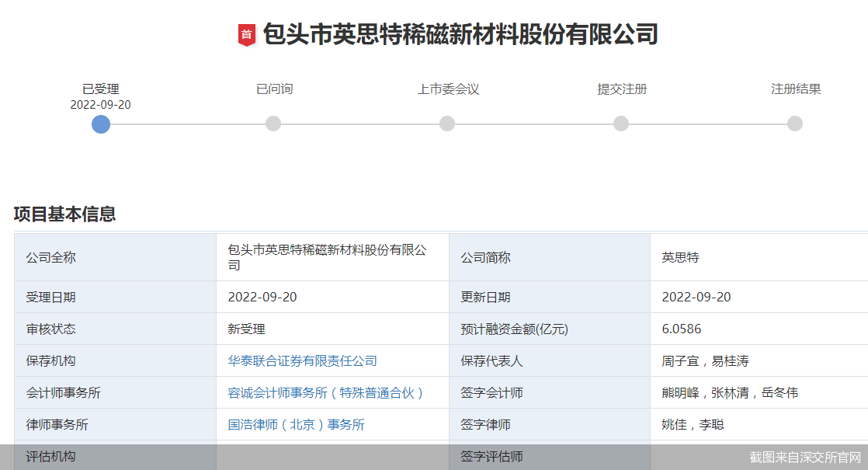Viewport: 868px width, 470px height.
Task: Click the 公司全称 value cell with full company name
Action: pyautogui.click(x=333, y=257)
